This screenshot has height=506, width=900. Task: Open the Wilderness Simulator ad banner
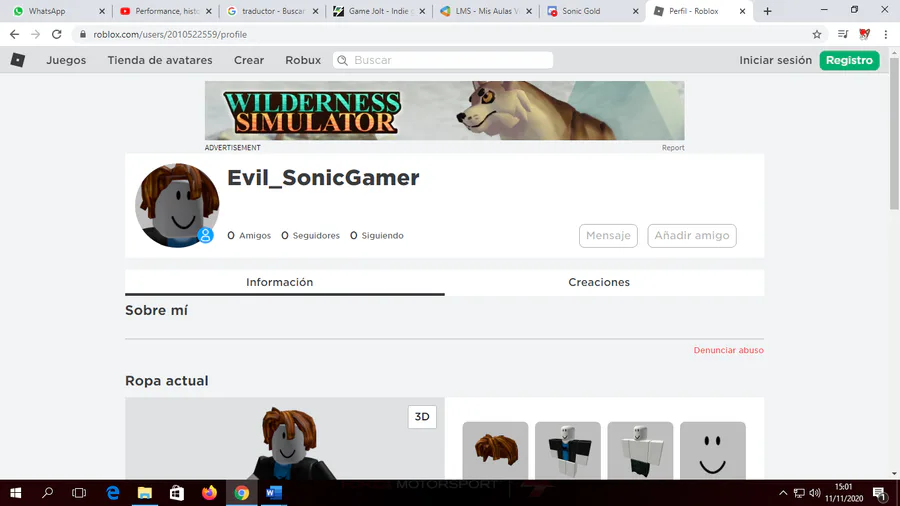pyautogui.click(x=444, y=111)
